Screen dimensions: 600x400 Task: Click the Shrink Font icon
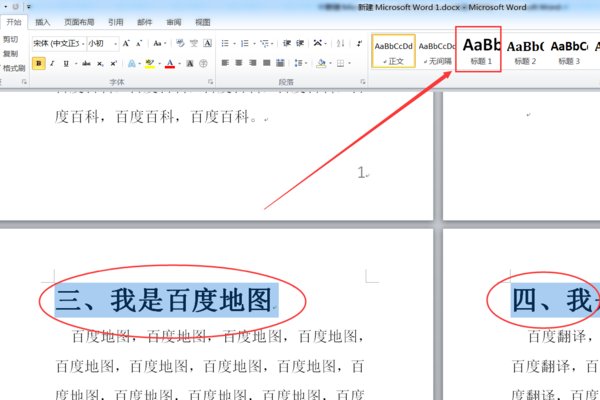coord(139,43)
